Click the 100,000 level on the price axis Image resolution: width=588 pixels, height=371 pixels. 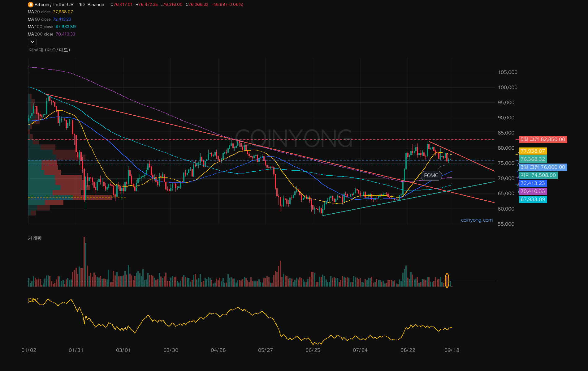[x=508, y=87]
